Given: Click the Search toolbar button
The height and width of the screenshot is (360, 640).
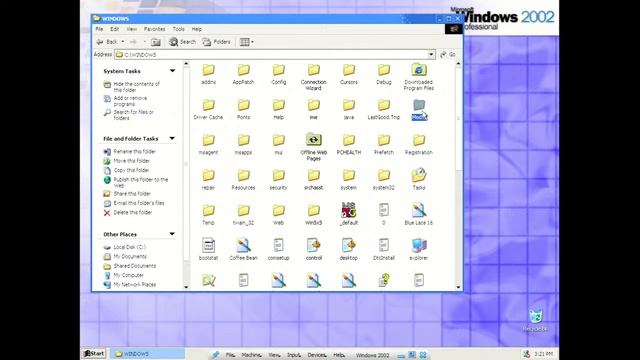Looking at the screenshot, I should (182, 42).
